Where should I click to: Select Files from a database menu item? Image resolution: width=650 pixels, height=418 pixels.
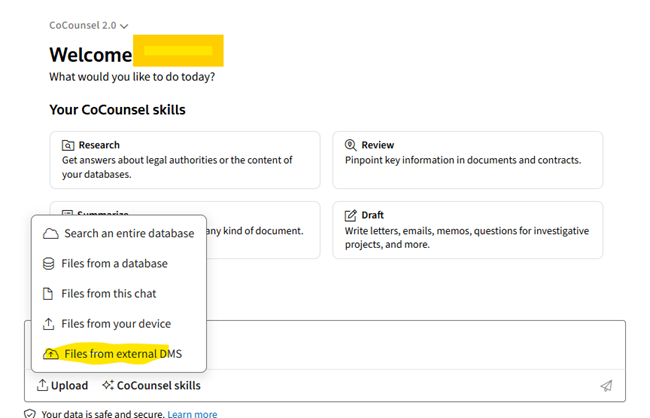coord(114,264)
